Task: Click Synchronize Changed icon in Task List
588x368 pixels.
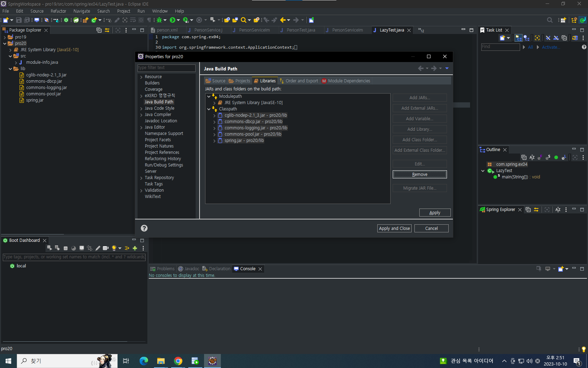Action: pos(575,38)
